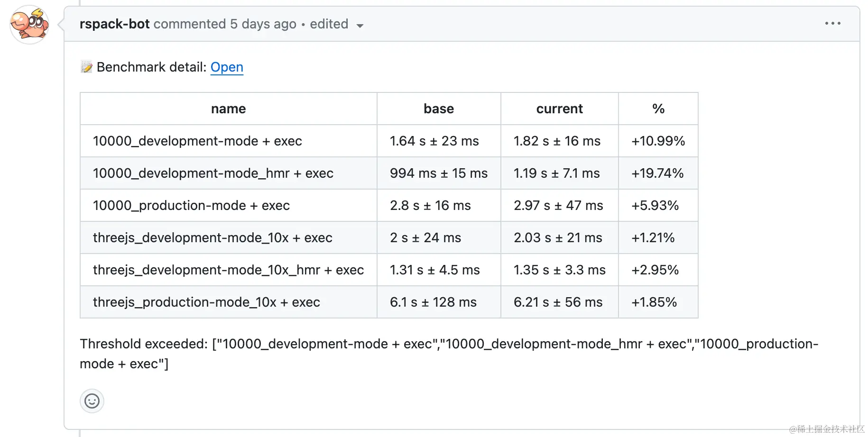Click the +10.99% percentage cell
Image resolution: width=868 pixels, height=437 pixels.
pyautogui.click(x=658, y=141)
